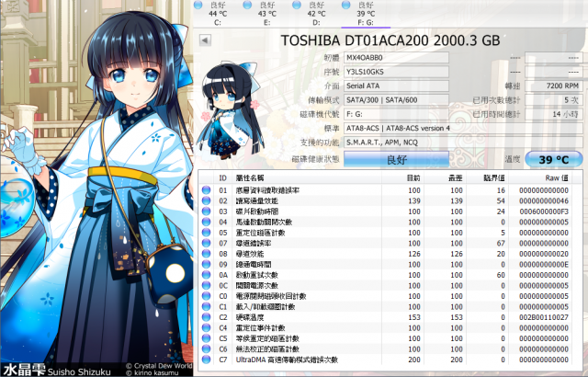
Task: Click the status orb of attribute C7 row
Action: click(206, 360)
